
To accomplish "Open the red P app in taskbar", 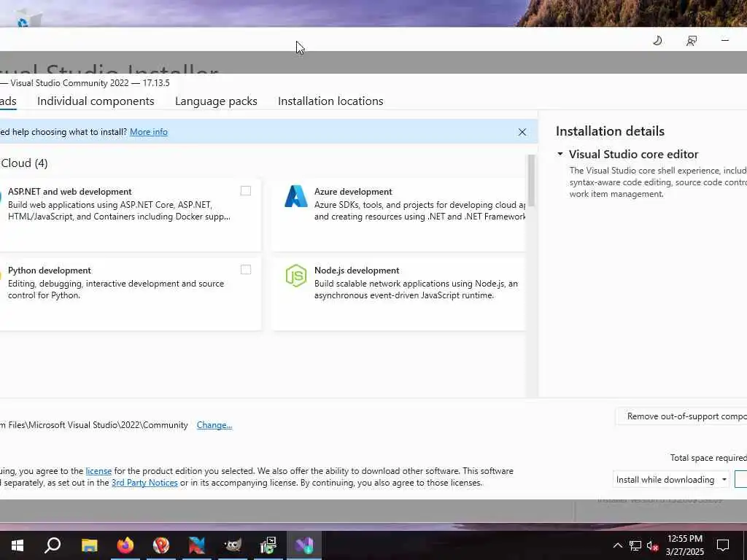I will click(x=161, y=545).
